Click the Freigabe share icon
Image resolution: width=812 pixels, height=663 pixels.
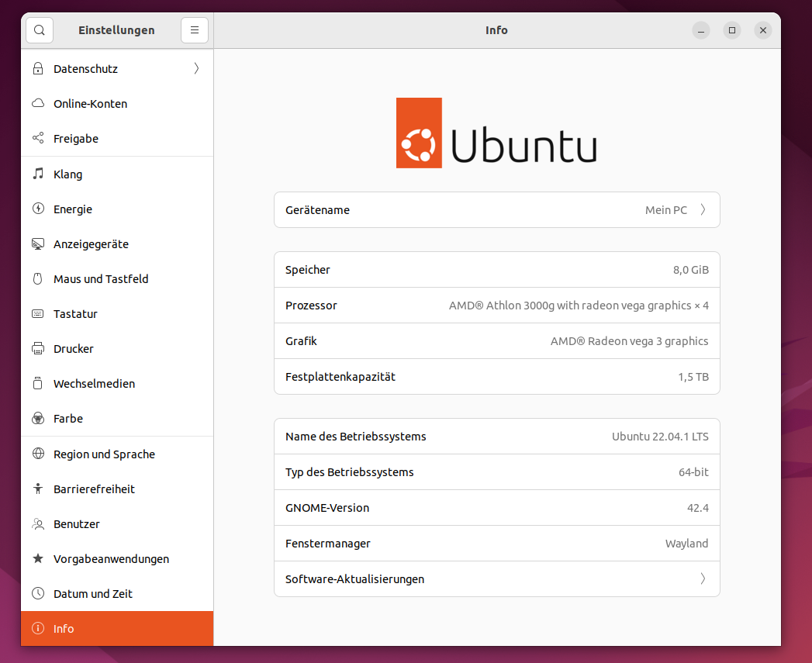pyautogui.click(x=38, y=138)
